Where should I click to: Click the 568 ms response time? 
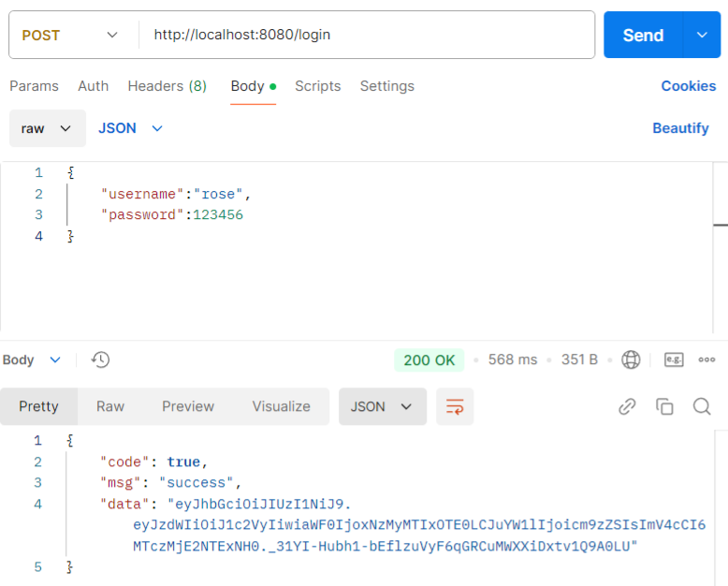coord(513,359)
